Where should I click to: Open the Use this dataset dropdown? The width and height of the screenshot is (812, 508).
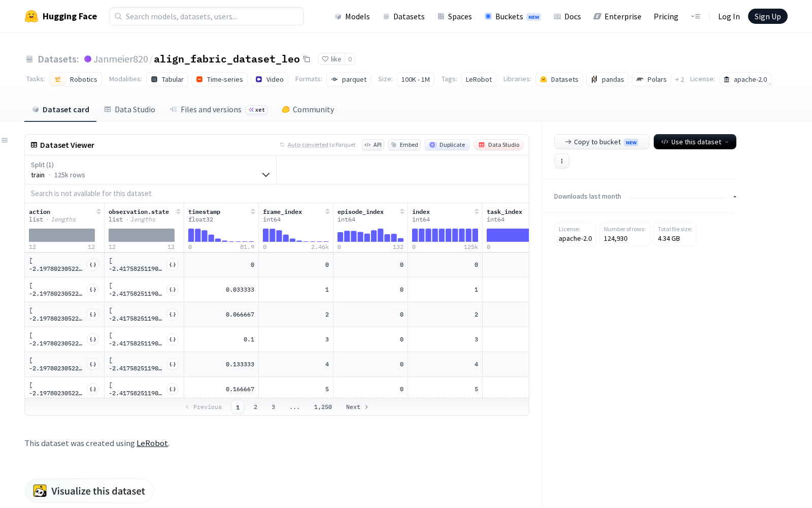[x=695, y=142]
